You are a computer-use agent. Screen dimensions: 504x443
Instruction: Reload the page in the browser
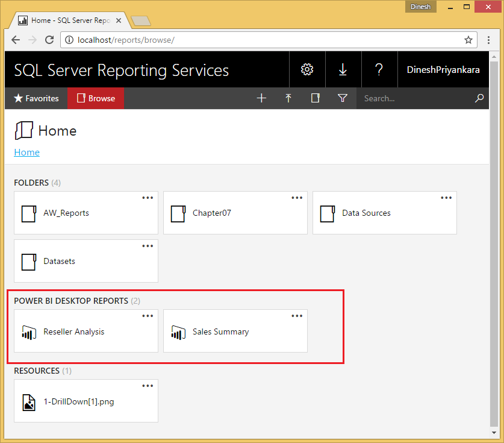coord(49,40)
